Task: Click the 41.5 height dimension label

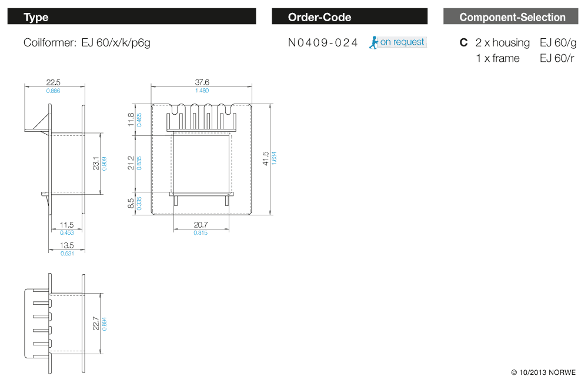Action: (x=266, y=158)
